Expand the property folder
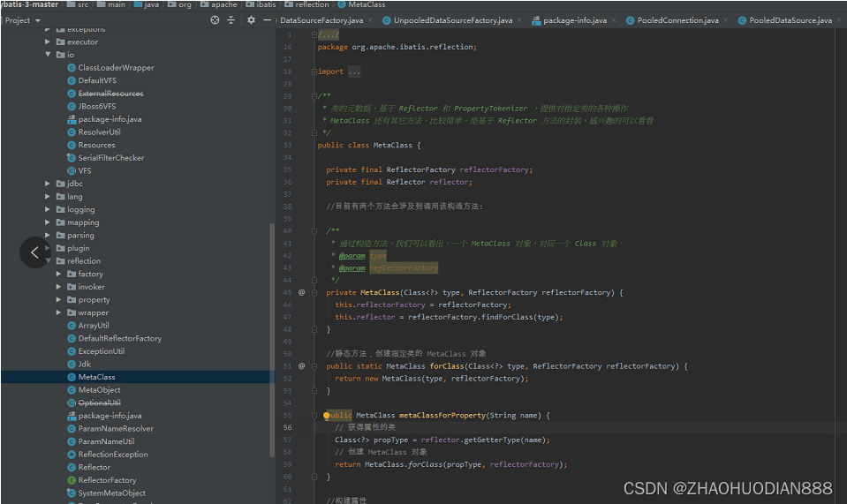 (x=58, y=299)
